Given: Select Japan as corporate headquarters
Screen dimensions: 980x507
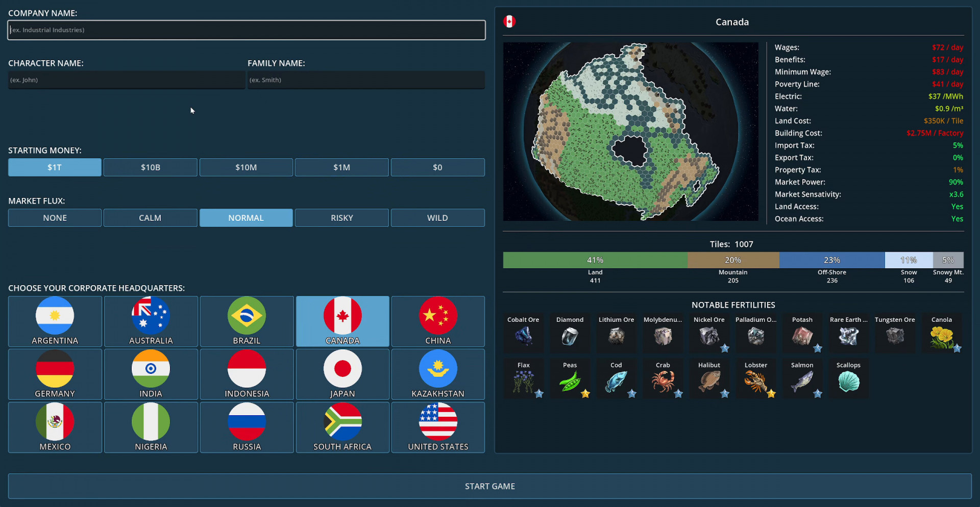Looking at the screenshot, I should [x=342, y=374].
